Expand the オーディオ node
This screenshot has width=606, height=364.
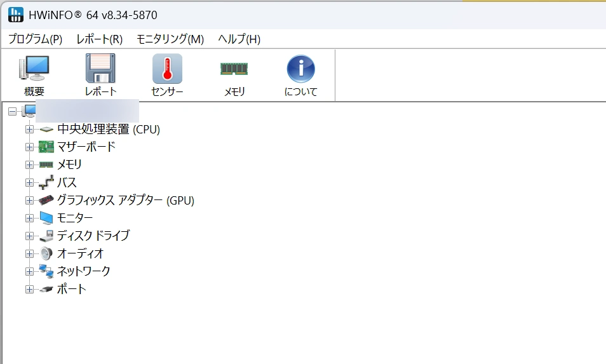pos(29,254)
